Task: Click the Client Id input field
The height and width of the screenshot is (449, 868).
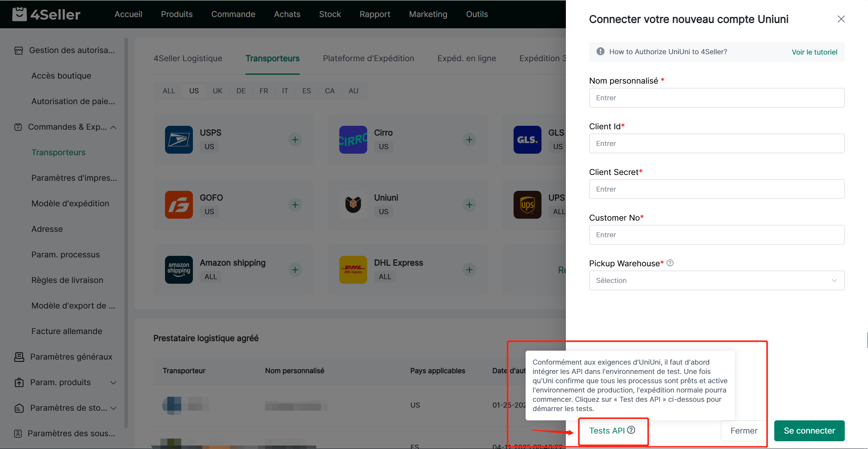Action: [x=716, y=144]
